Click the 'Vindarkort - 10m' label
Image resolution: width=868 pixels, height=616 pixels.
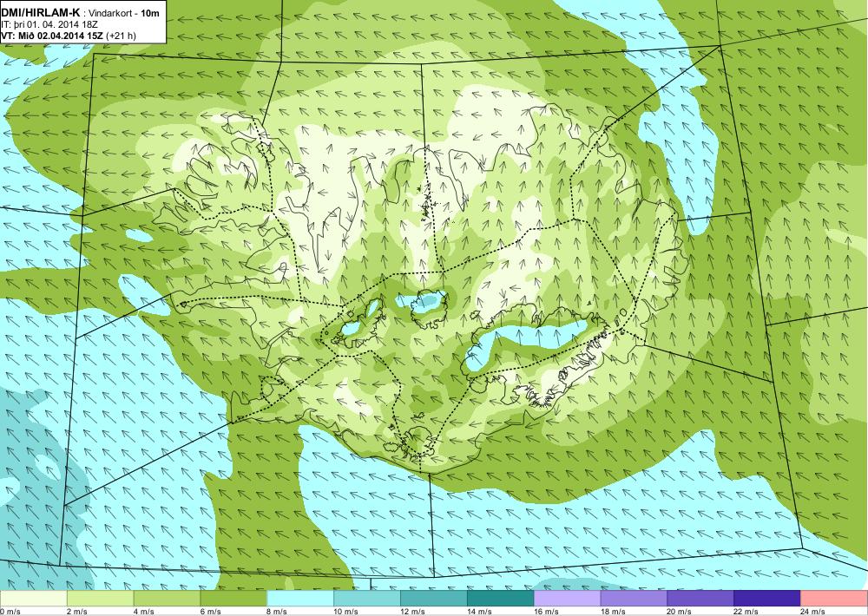(125, 13)
